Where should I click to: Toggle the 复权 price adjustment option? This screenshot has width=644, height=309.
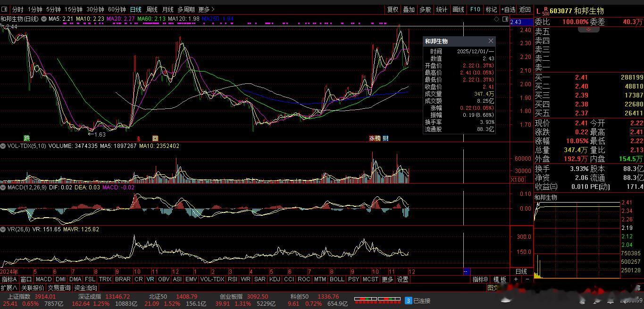393,9
